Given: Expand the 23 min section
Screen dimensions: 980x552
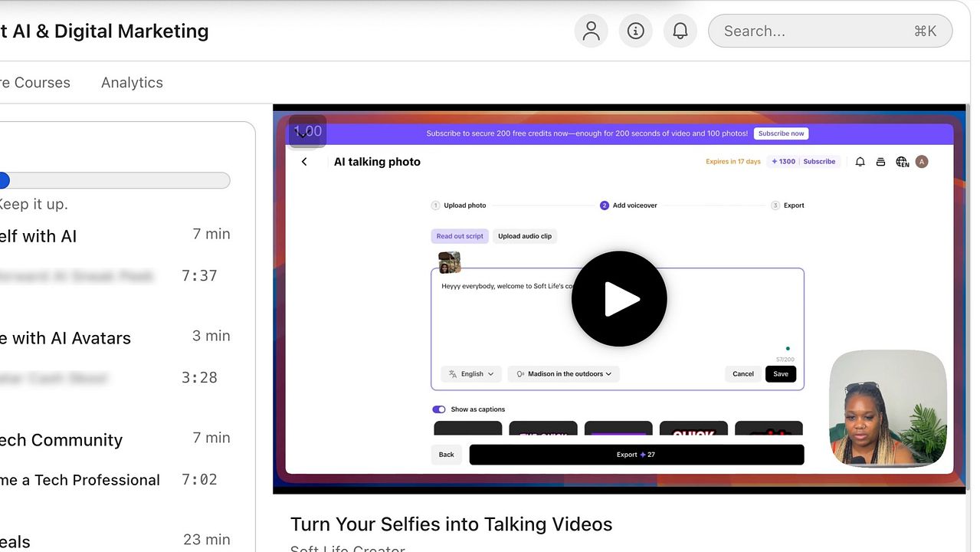Looking at the screenshot, I should coord(115,540).
